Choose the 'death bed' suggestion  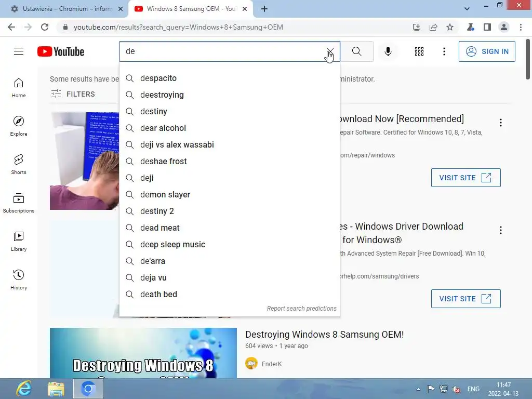[229, 294]
